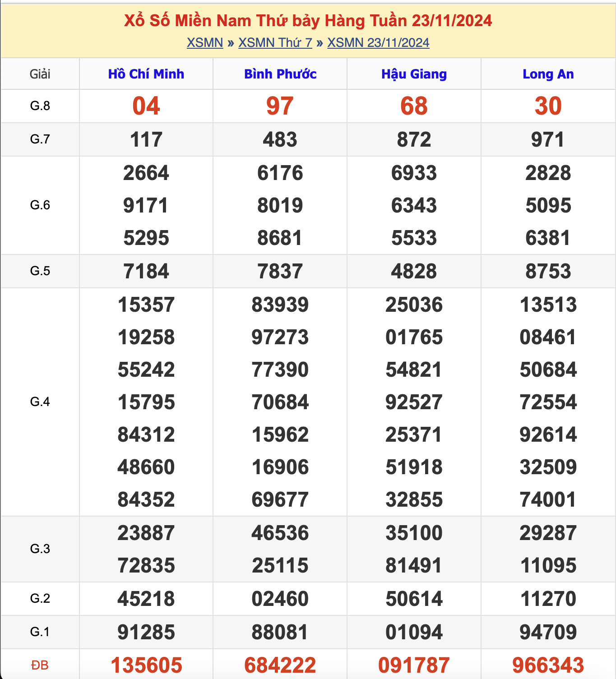Click G.2 number 50614
This screenshot has width=616, height=679.
[414, 599]
